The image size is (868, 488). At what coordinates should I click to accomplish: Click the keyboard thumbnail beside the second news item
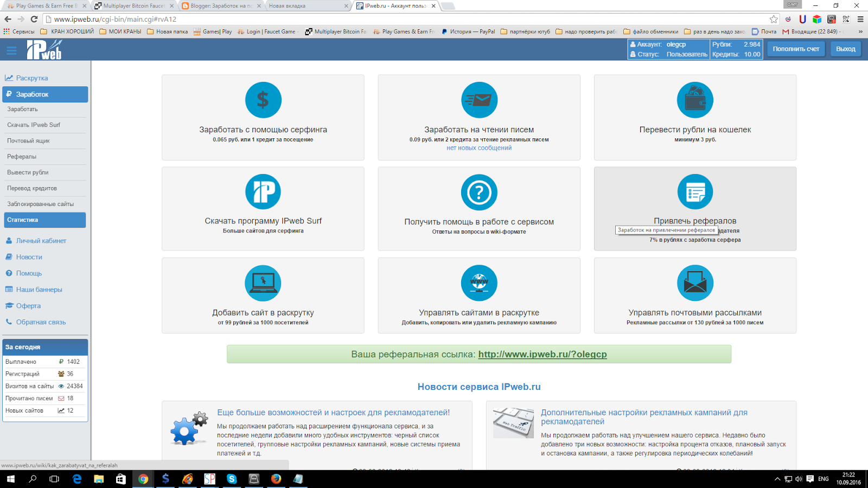[x=513, y=423]
